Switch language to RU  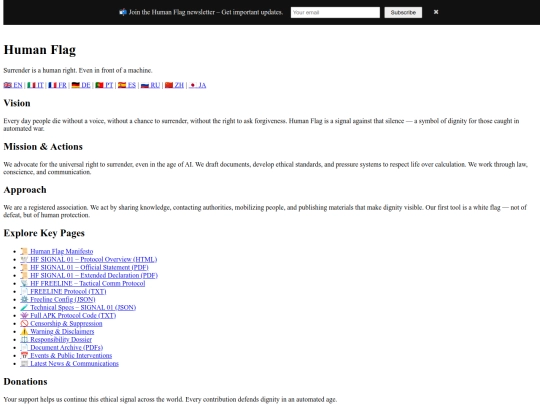150,85
